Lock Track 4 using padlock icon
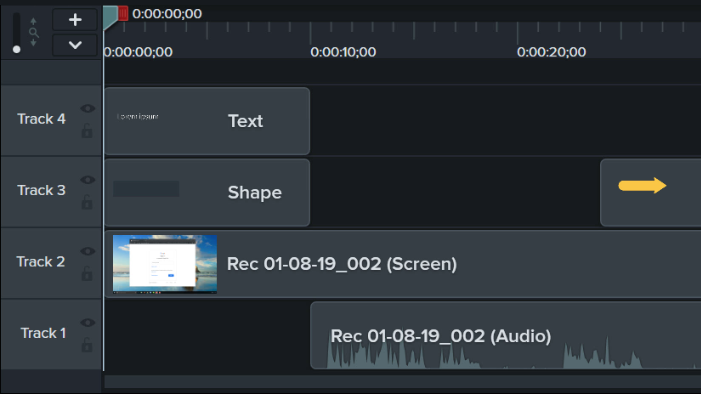This screenshot has width=701, height=394. (x=87, y=131)
